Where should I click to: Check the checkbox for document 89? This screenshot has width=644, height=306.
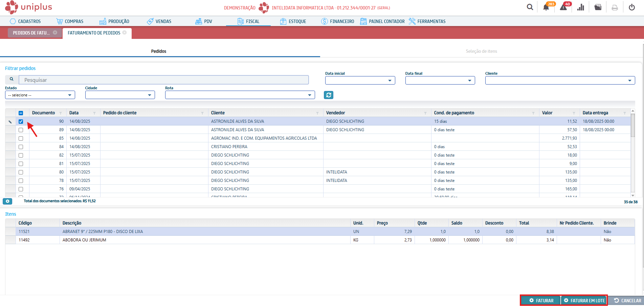coord(21,130)
